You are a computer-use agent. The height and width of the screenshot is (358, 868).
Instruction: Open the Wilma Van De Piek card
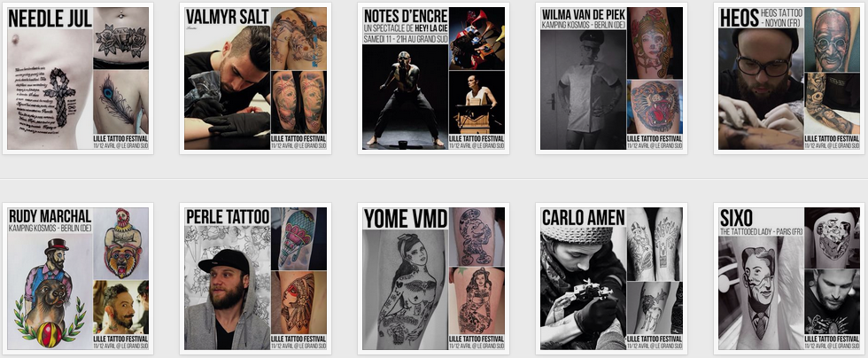(611, 78)
